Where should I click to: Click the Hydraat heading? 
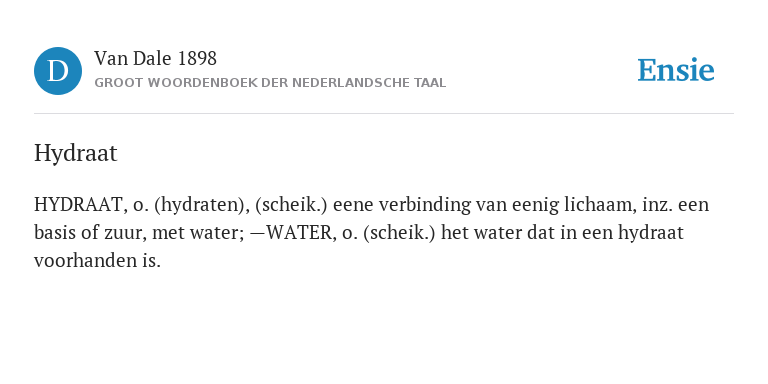(75, 153)
